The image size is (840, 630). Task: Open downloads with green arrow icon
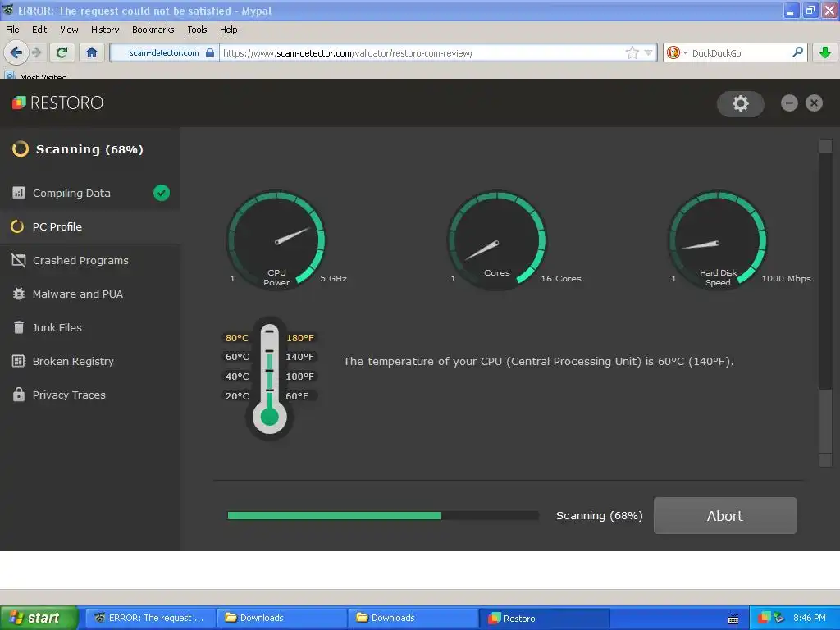[825, 52]
